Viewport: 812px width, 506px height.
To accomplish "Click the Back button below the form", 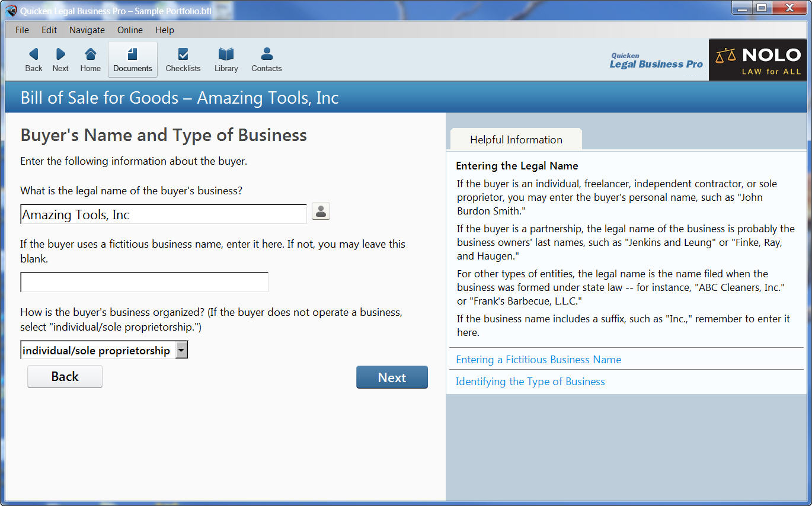I will (x=65, y=377).
